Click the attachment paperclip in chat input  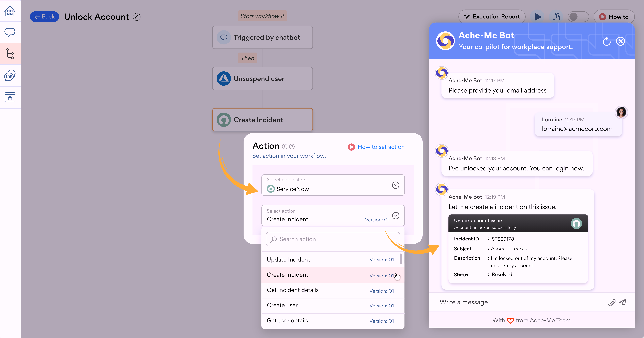pyautogui.click(x=612, y=302)
